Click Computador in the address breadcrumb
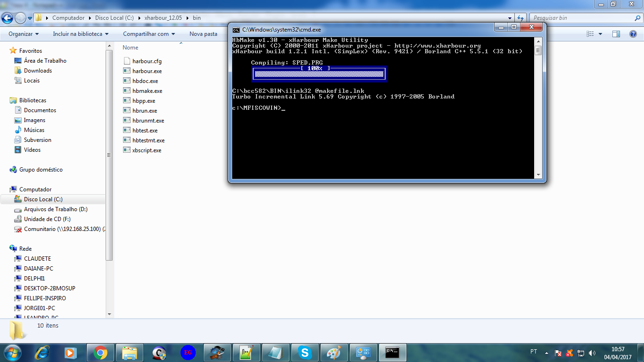This screenshot has height=362, width=644. tap(68, 18)
